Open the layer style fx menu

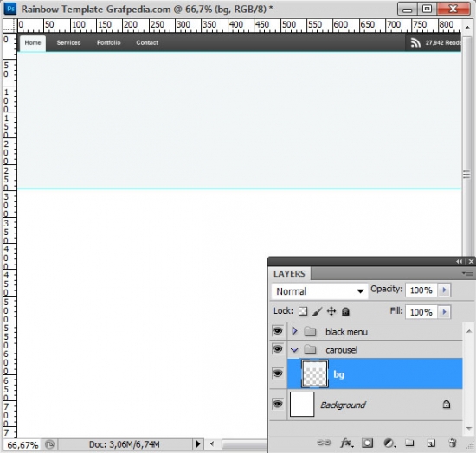click(346, 443)
